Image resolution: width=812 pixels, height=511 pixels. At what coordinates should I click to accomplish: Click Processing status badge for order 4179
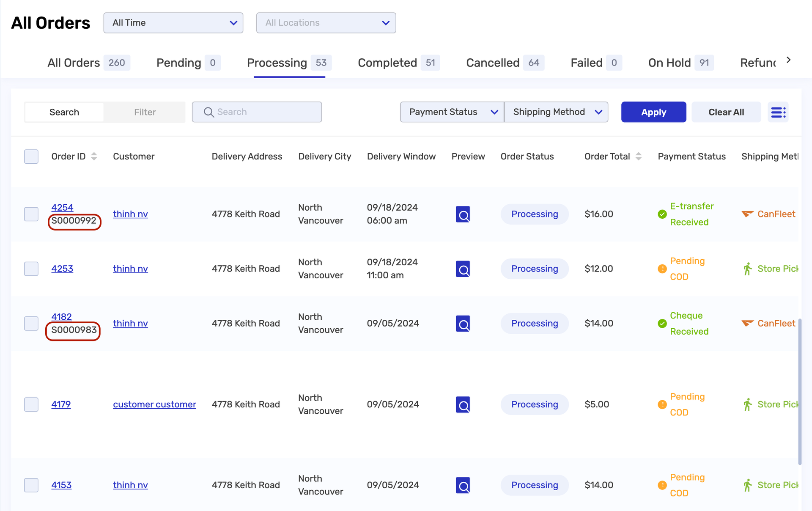click(x=535, y=404)
